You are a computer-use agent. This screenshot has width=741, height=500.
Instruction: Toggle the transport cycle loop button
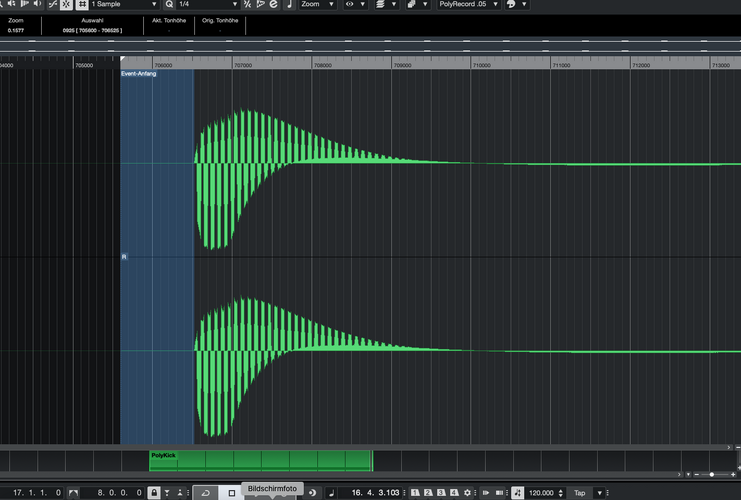point(206,493)
